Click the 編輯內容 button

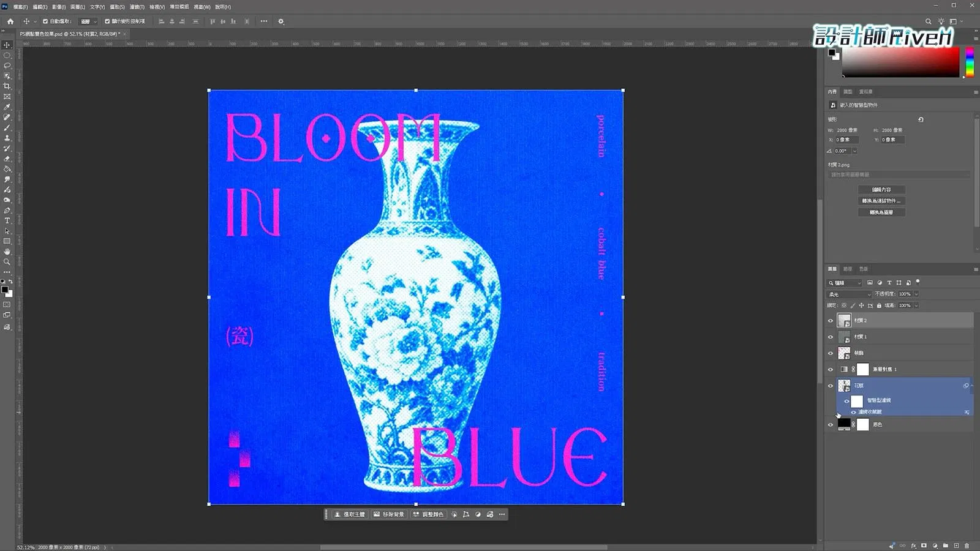881,190
